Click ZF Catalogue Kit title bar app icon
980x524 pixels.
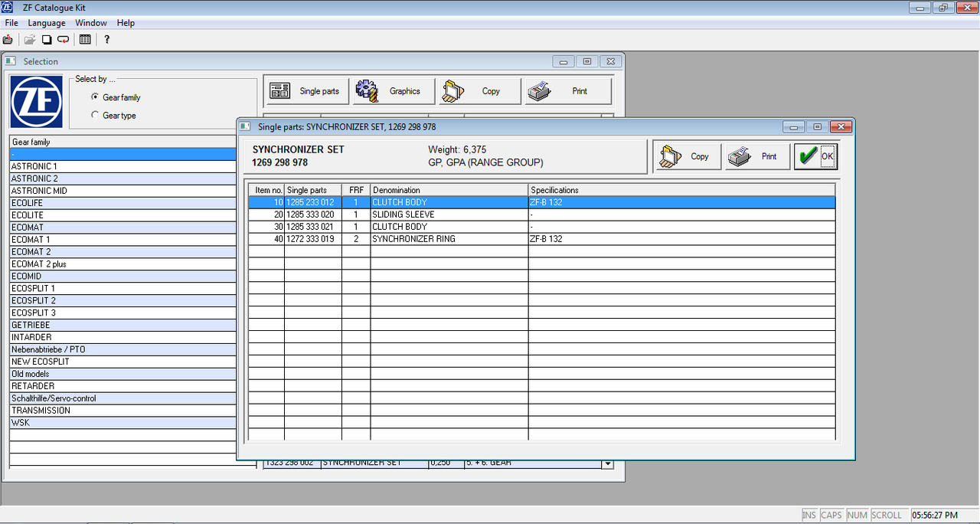[8, 8]
